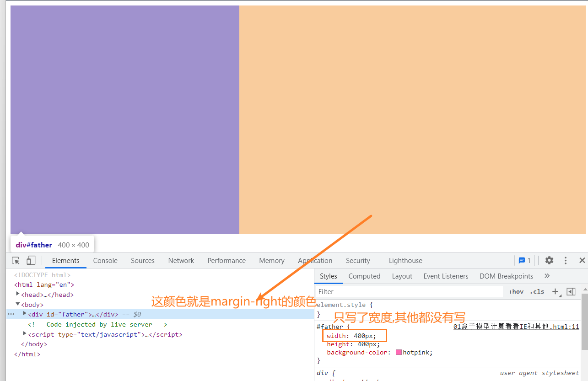
Task: Open the Sources tab
Action: 143,261
